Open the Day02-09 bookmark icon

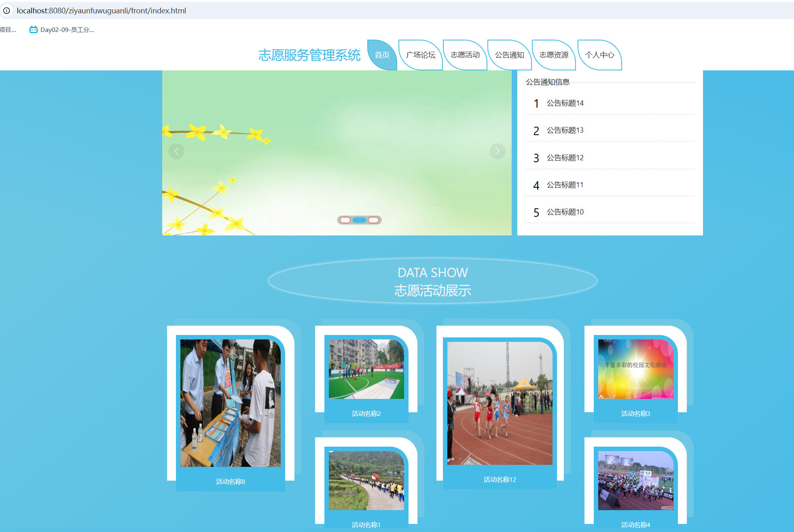coord(34,30)
